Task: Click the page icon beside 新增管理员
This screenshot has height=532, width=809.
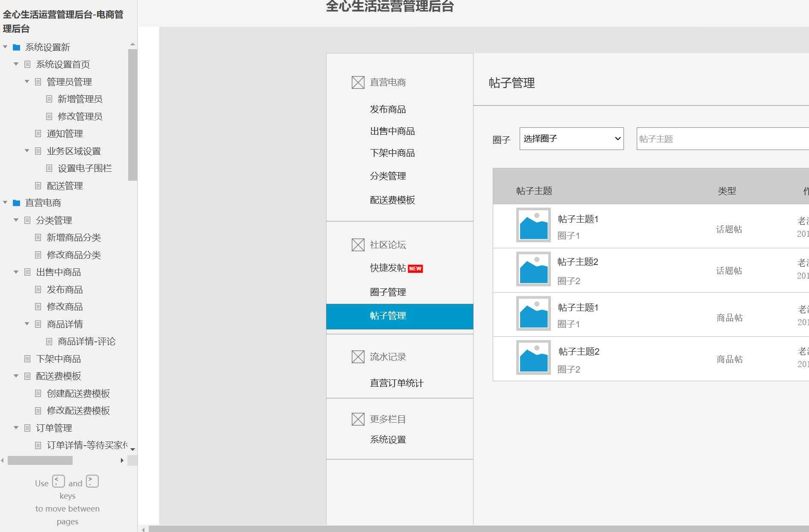Action: pyautogui.click(x=49, y=99)
